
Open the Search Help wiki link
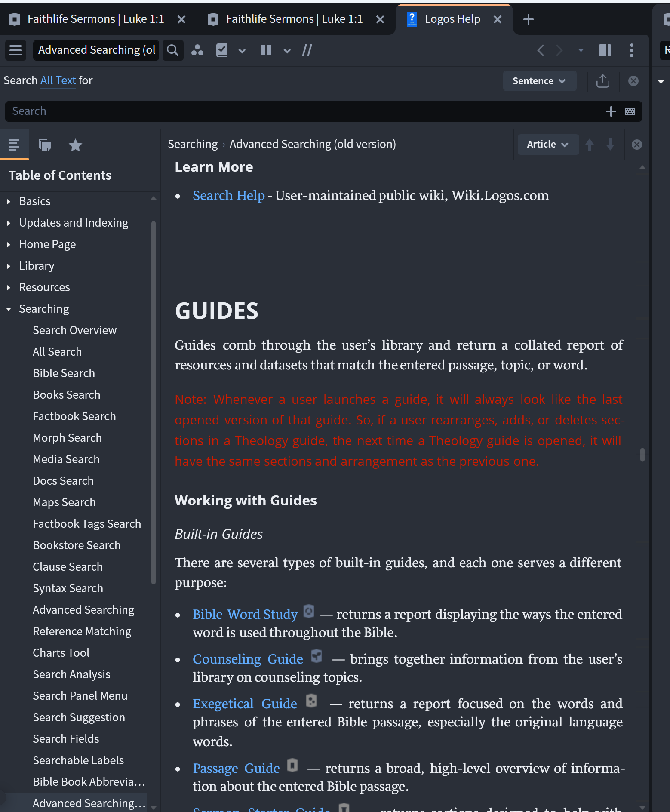coord(228,196)
